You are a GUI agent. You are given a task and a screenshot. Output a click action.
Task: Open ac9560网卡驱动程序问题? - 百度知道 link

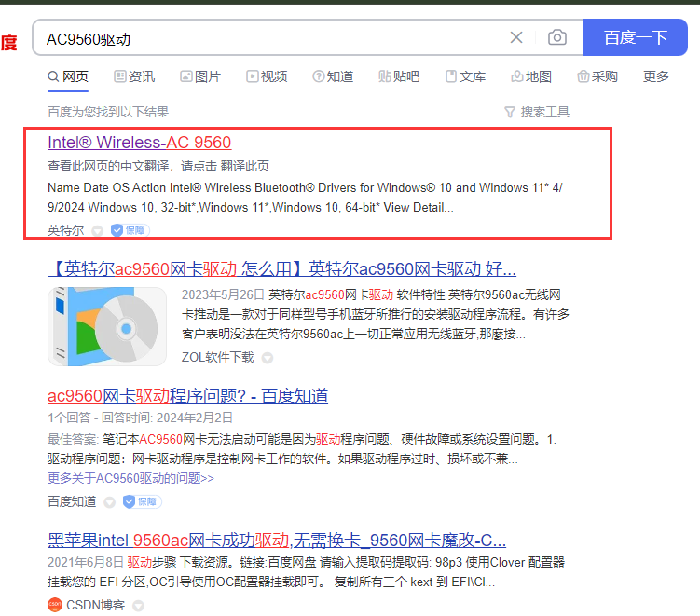click(x=188, y=396)
